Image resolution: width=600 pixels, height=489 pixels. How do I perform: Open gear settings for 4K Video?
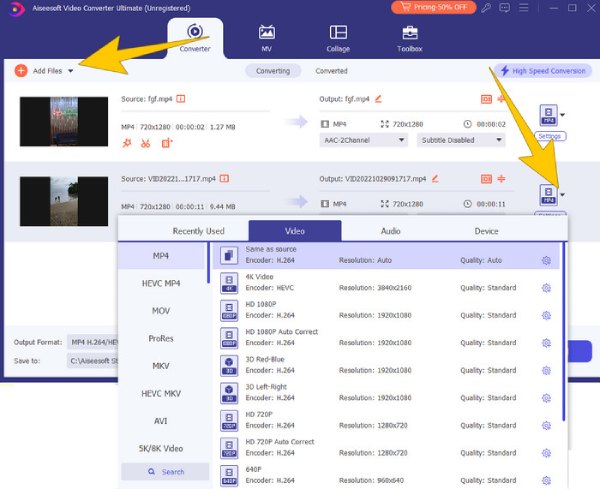tap(546, 288)
